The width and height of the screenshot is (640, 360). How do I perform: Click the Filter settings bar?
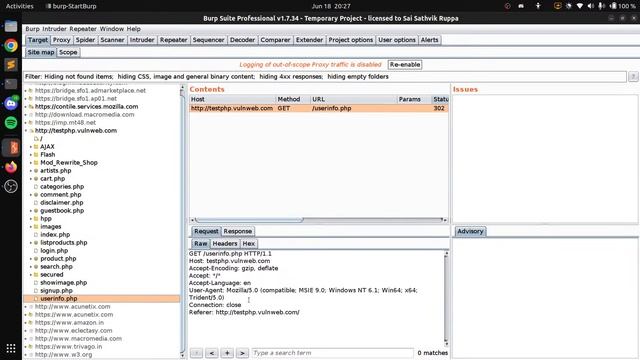325,76
